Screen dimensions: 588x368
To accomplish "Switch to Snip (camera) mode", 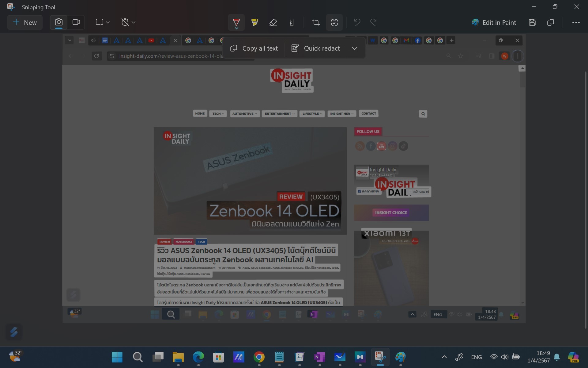I will [59, 22].
